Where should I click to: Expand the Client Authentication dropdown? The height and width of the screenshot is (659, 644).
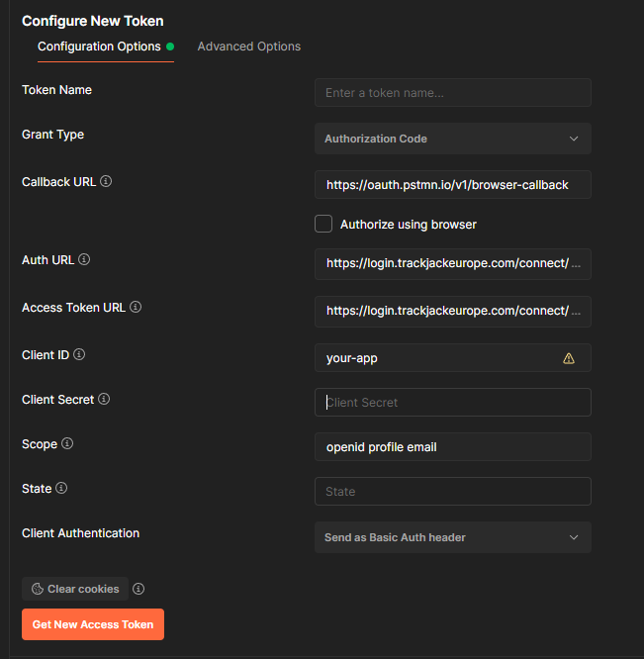452,537
